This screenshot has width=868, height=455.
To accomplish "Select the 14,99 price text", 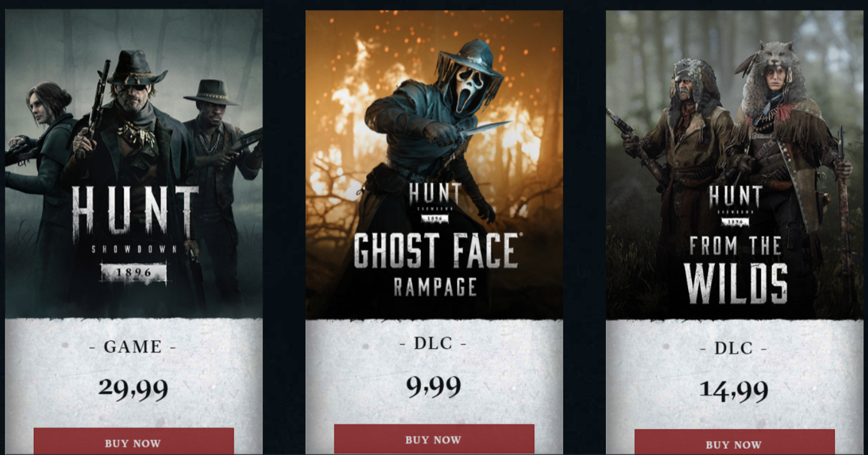I will [734, 390].
